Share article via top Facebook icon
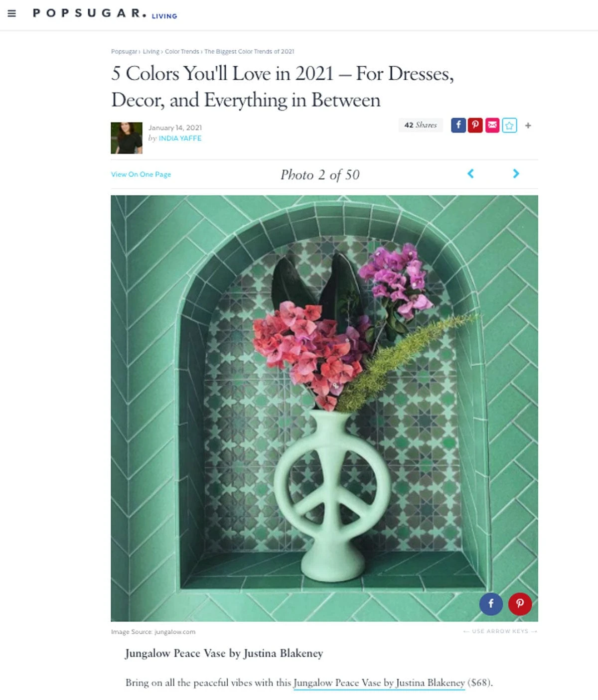The height and width of the screenshot is (700, 598). pyautogui.click(x=458, y=125)
